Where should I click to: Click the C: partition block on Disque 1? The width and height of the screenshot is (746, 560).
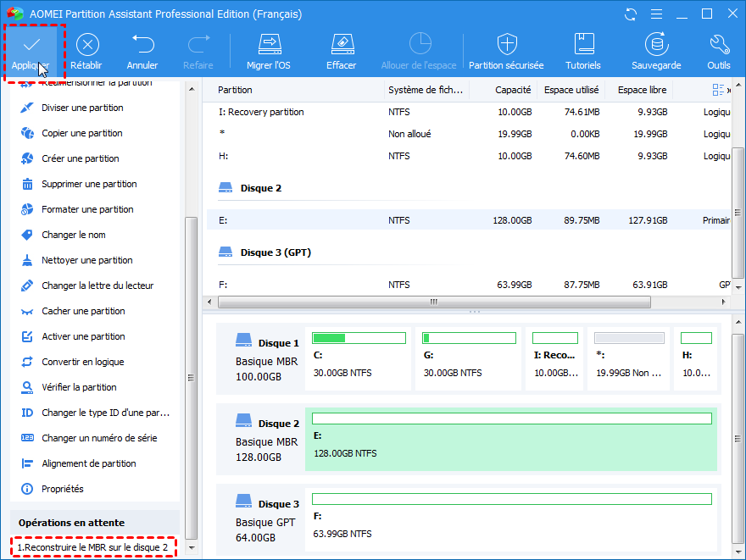(x=359, y=360)
